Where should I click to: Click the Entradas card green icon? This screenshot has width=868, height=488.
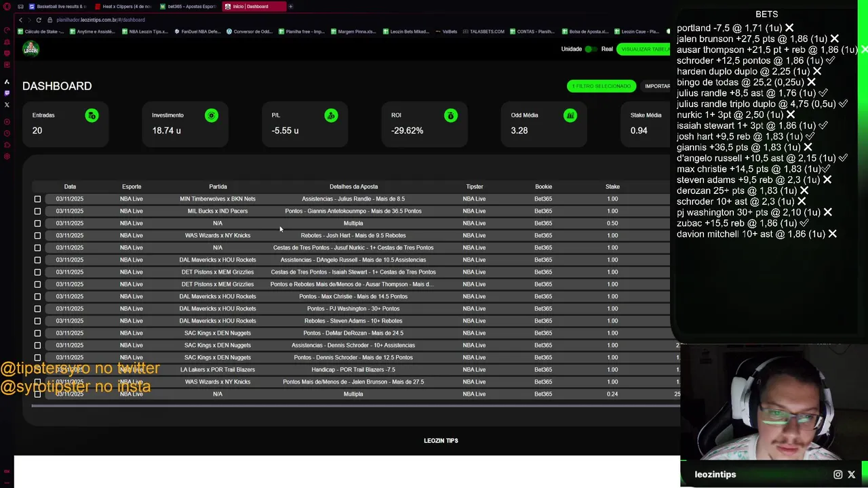(x=92, y=116)
